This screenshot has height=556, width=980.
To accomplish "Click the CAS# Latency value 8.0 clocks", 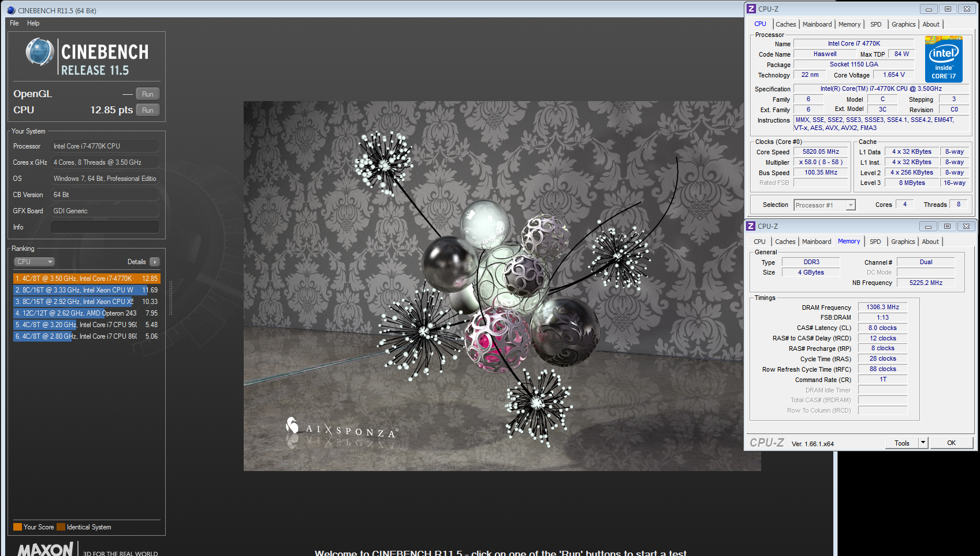I will [882, 328].
